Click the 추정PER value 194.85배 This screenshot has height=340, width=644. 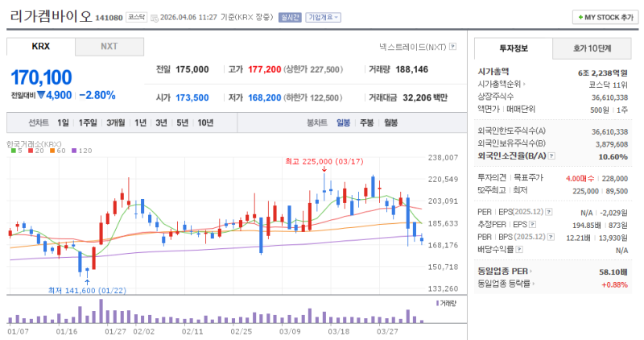pos(586,226)
